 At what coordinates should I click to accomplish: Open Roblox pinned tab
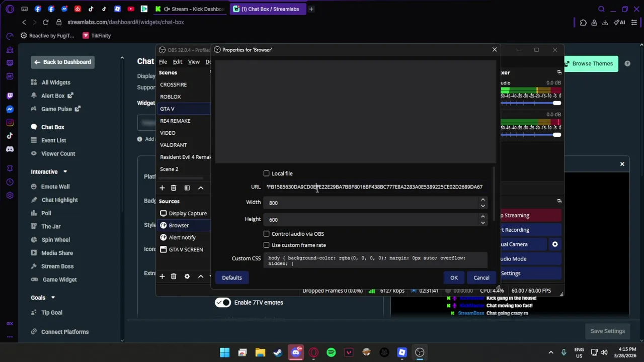pos(117,9)
